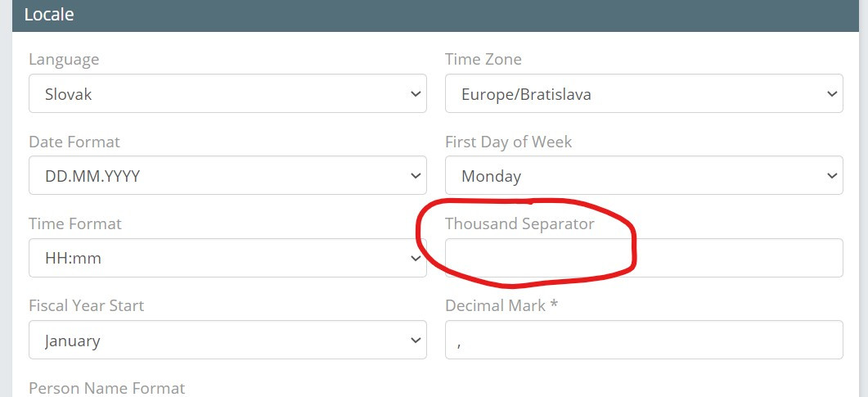Click the Date Format label
This screenshot has height=397, width=868.
point(74,142)
